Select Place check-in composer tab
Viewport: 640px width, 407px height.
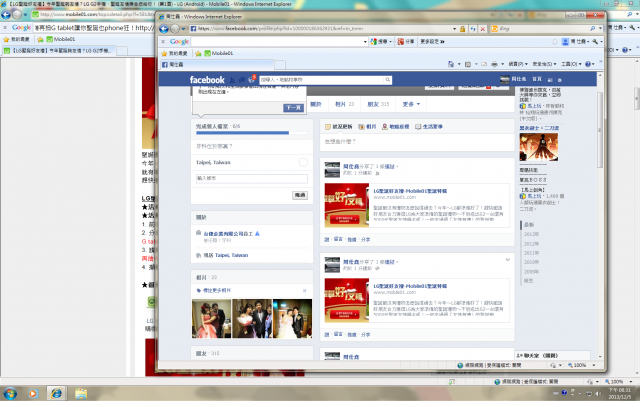(395, 127)
